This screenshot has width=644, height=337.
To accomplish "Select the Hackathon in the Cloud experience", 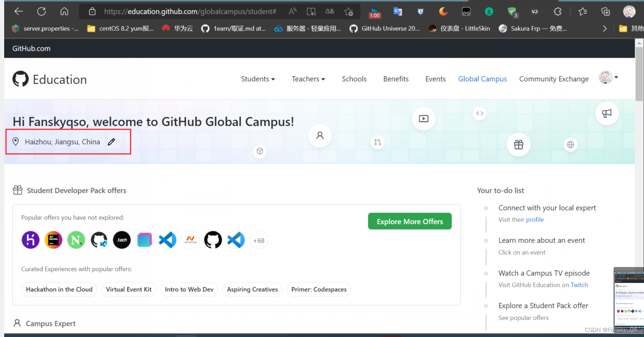I will click(x=59, y=290).
